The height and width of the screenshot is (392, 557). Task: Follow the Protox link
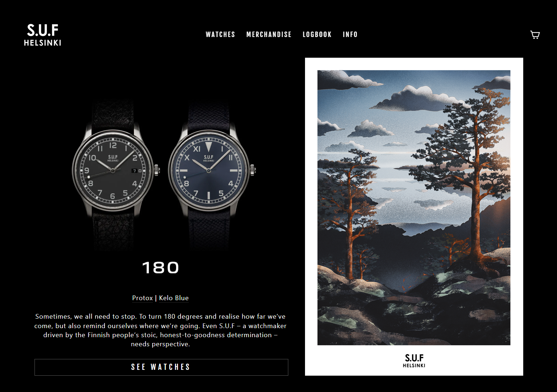(142, 298)
